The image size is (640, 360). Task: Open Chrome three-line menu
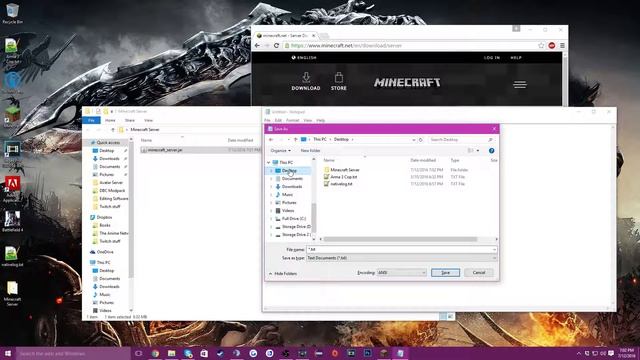[562, 46]
